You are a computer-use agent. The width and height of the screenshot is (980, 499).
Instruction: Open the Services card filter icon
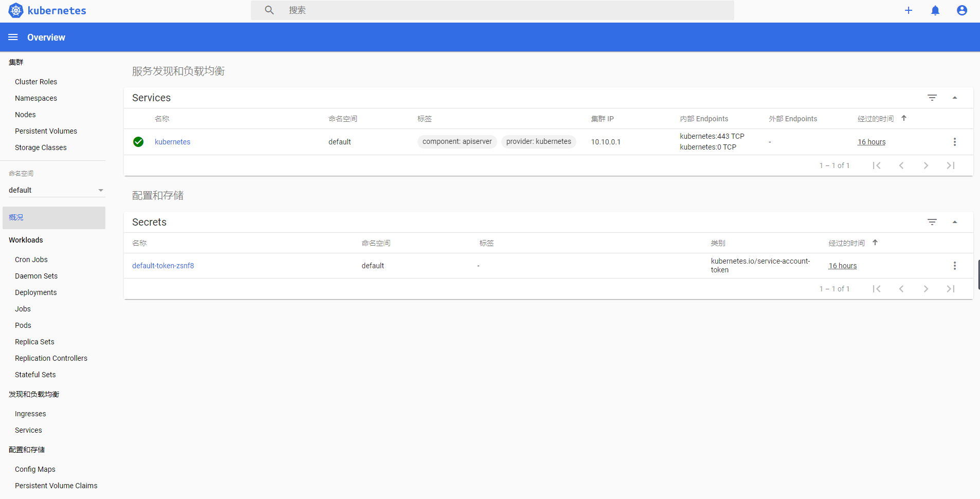click(932, 98)
